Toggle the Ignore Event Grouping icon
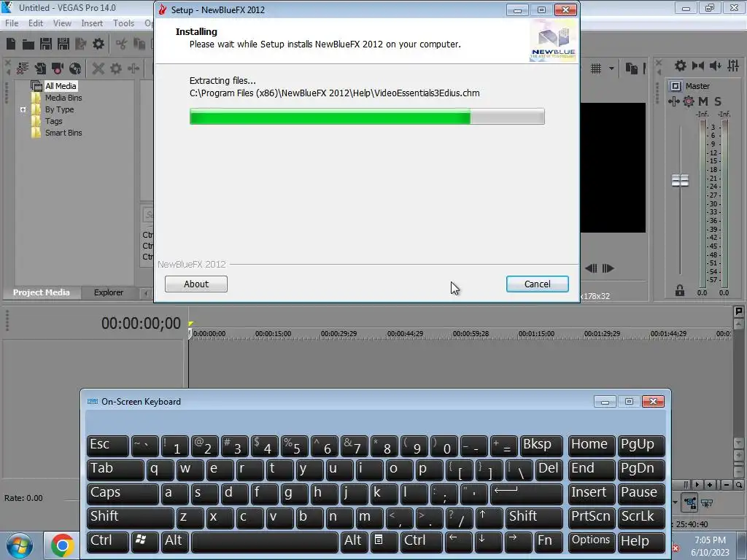747x560 pixels. click(x=707, y=503)
